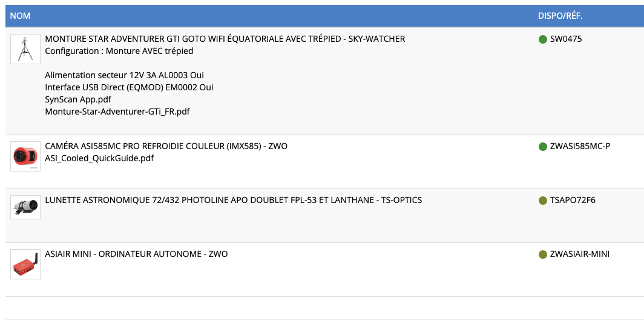Click the SW0475 reference code

(566, 39)
